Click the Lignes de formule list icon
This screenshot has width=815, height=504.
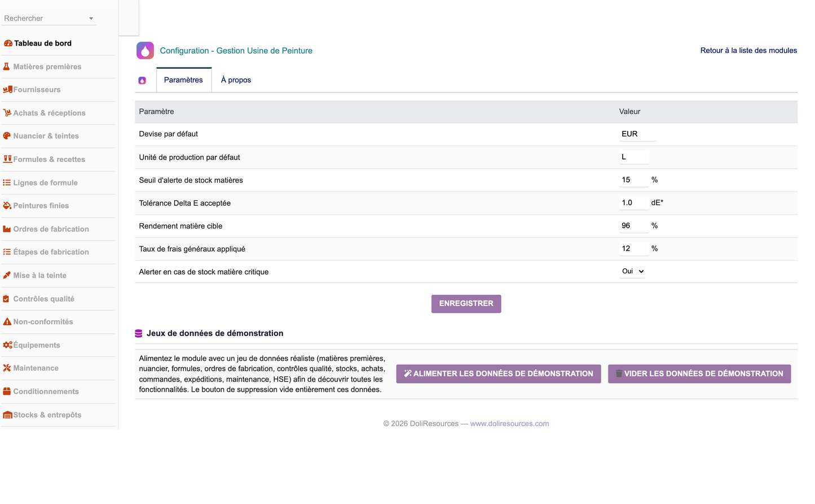7,183
